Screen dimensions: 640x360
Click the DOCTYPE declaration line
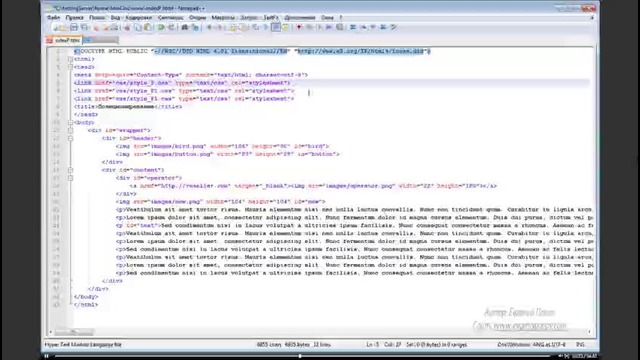pyautogui.click(x=252, y=51)
